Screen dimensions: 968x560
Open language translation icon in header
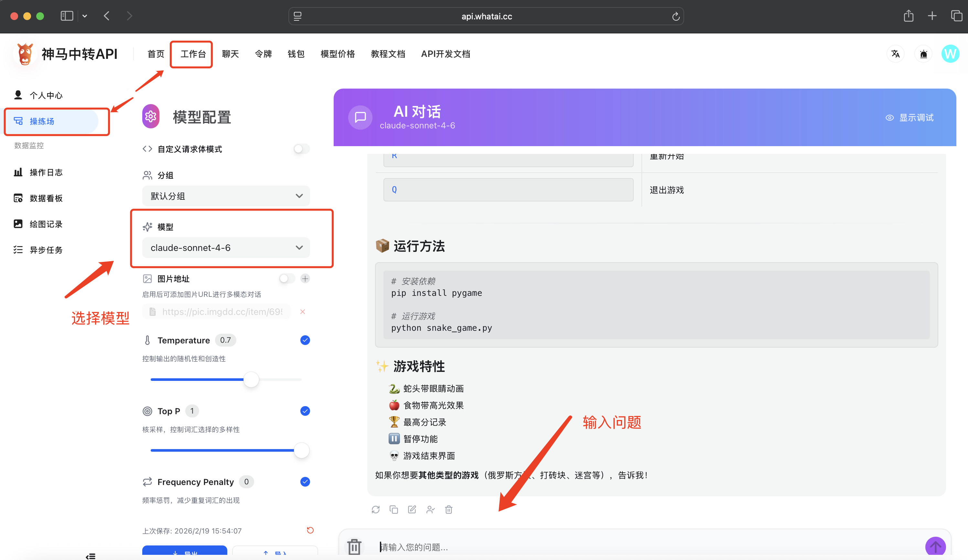click(895, 54)
